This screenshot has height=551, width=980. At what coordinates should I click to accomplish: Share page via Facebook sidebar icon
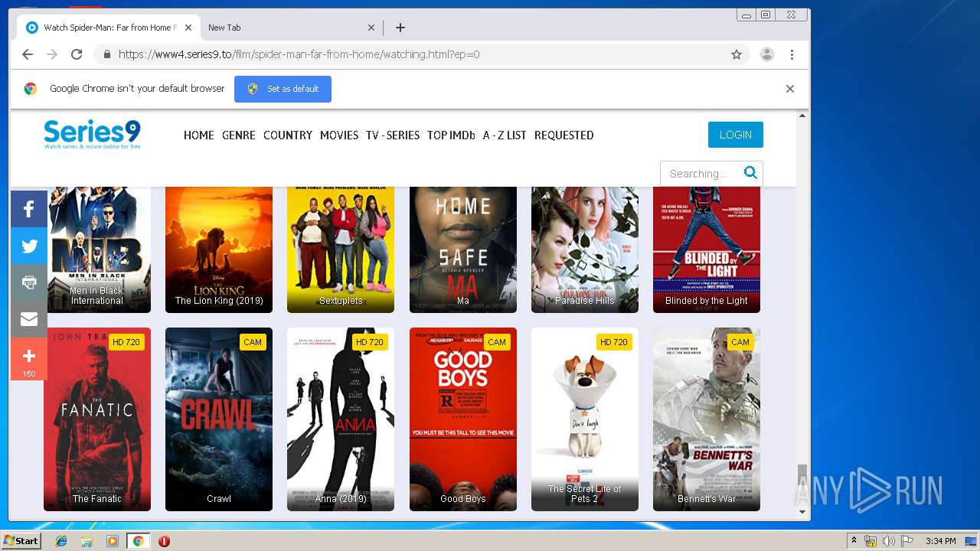click(29, 209)
